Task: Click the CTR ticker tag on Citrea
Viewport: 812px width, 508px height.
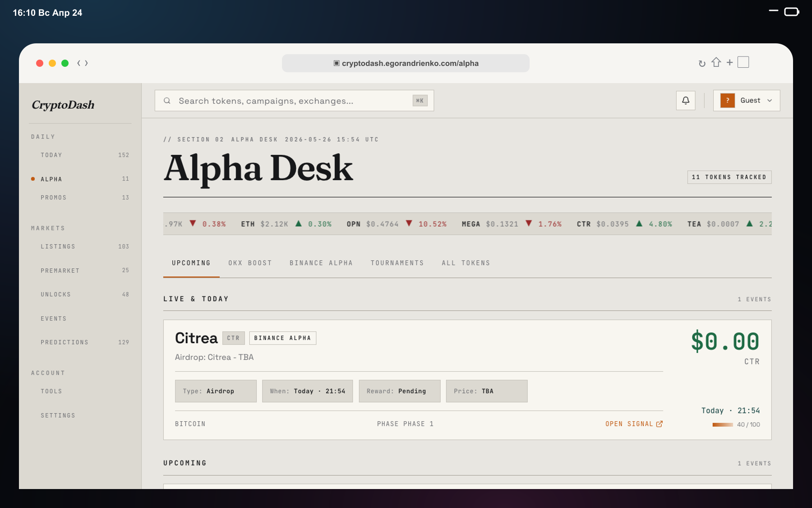Action: click(233, 338)
